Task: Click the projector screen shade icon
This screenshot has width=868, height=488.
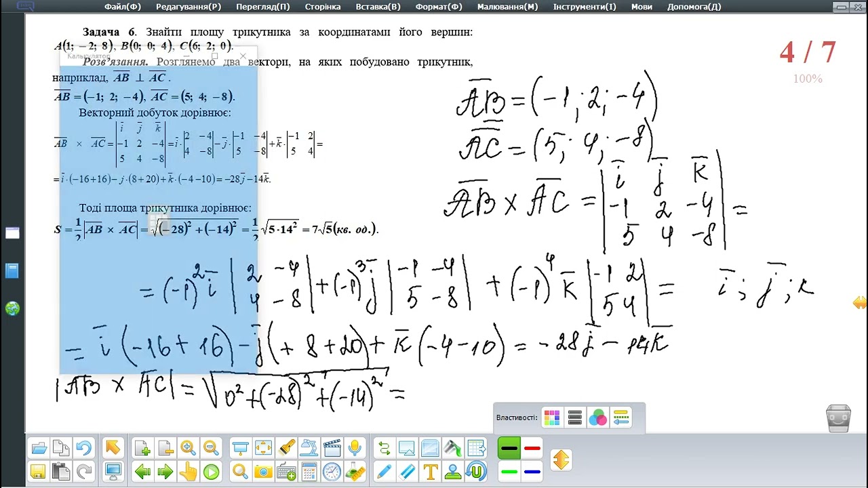Action: coord(241,448)
